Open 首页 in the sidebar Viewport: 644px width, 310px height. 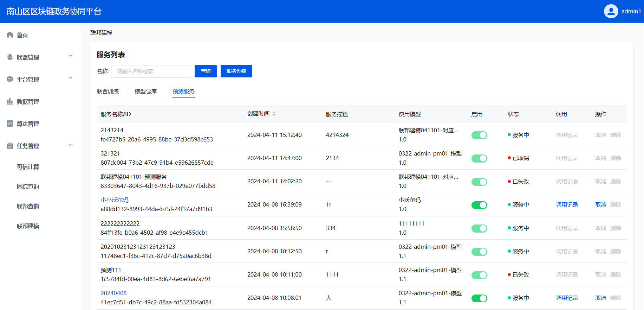[x=22, y=35]
